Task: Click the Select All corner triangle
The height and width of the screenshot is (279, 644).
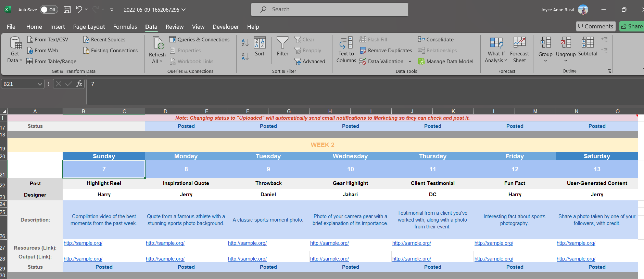Action: click(x=4, y=111)
